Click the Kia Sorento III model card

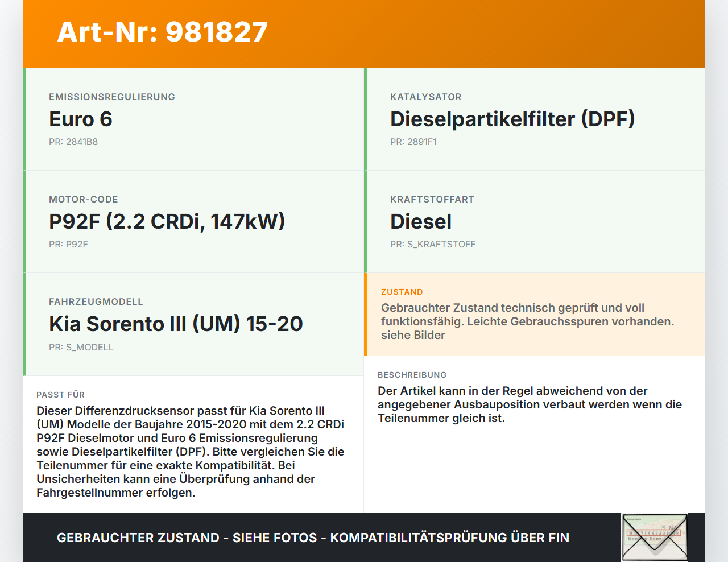pos(193,324)
